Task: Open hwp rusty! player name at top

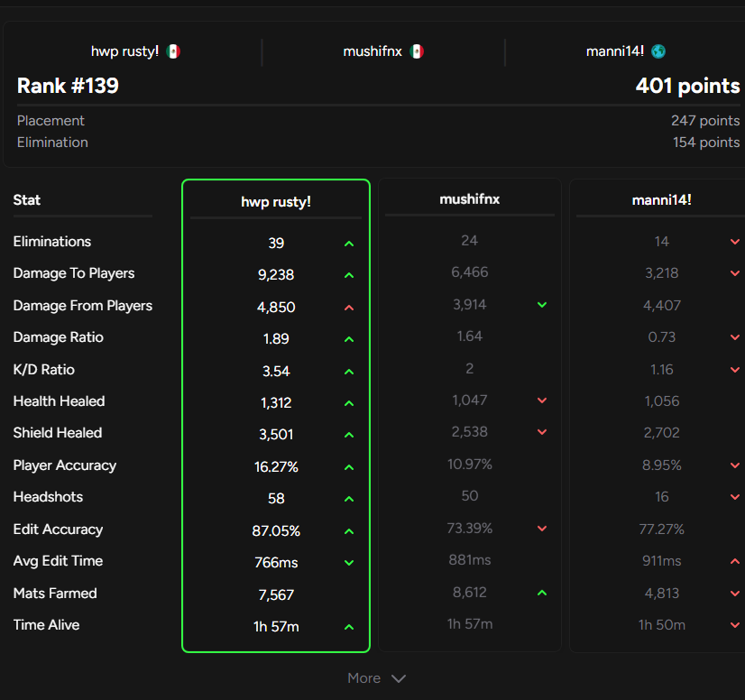Action: tap(124, 51)
